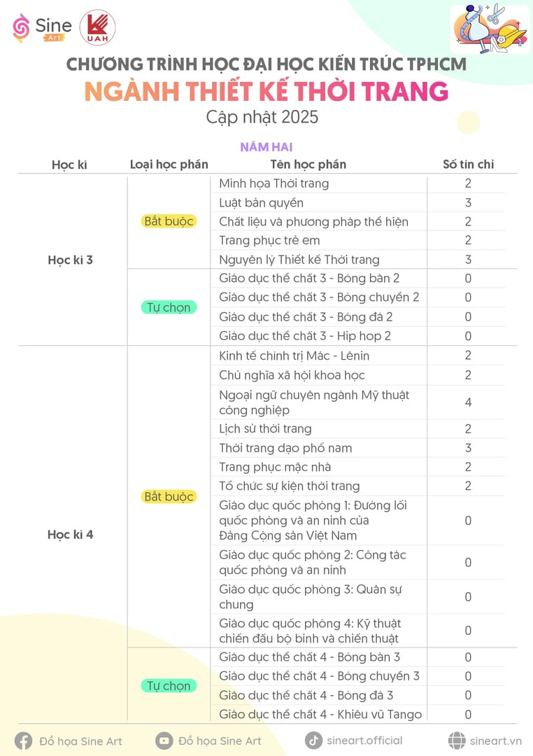Click the green Tự chọn tag in Học kì 3
Screen dimensions: 533x756
tap(169, 307)
